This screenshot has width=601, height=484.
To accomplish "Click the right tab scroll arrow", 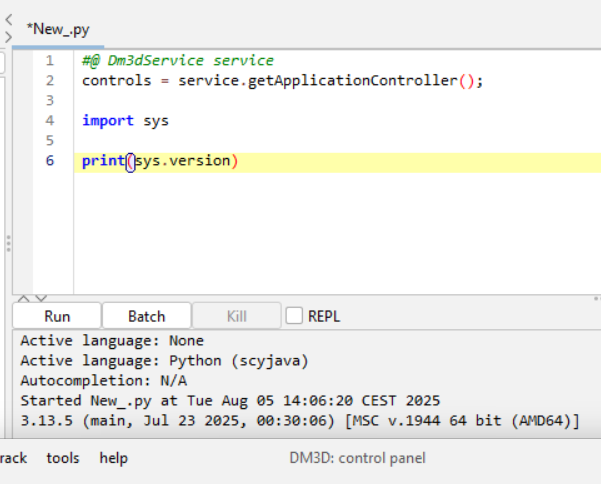I will [x=9, y=37].
